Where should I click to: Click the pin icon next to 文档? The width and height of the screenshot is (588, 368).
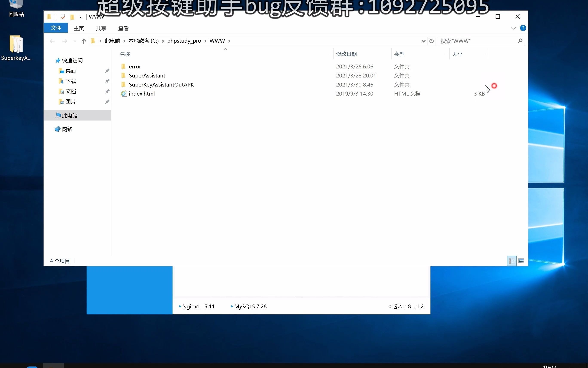[x=107, y=91]
